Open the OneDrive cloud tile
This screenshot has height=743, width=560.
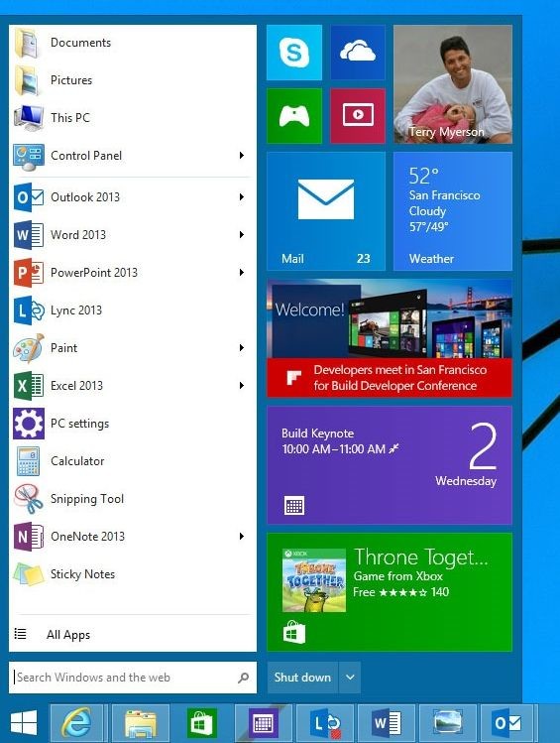(358, 53)
